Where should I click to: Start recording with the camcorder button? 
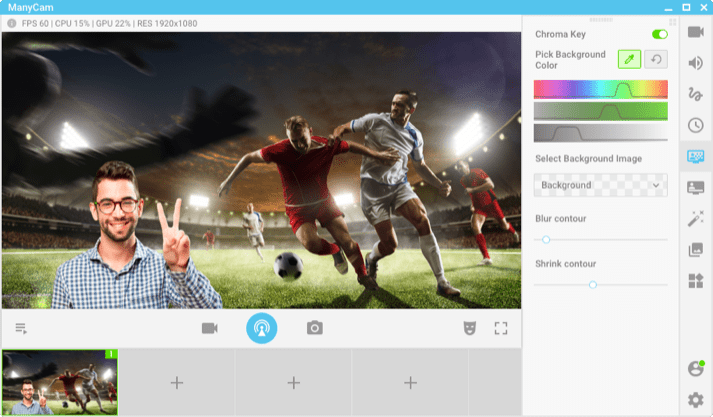[210, 328]
